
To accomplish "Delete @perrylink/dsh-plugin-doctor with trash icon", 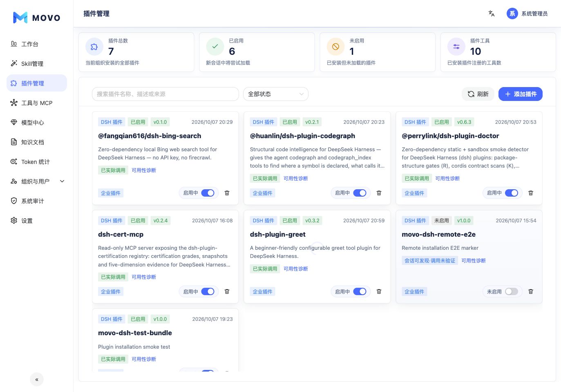I will coord(531,193).
